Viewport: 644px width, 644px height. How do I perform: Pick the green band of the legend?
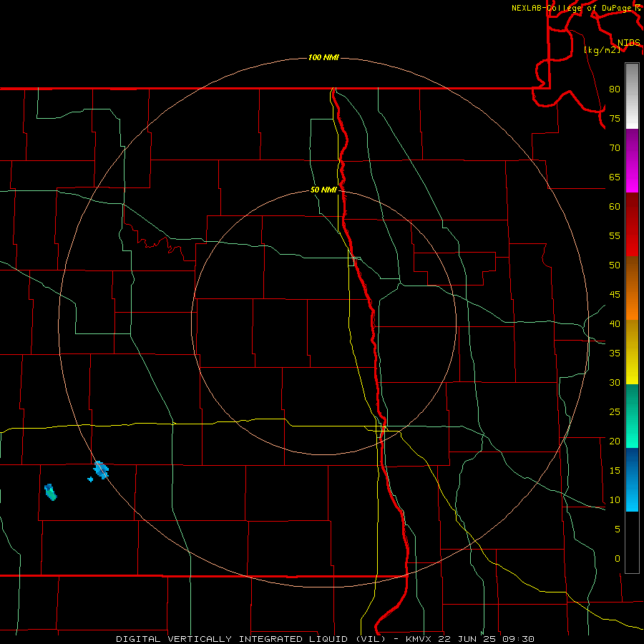[x=632, y=416]
